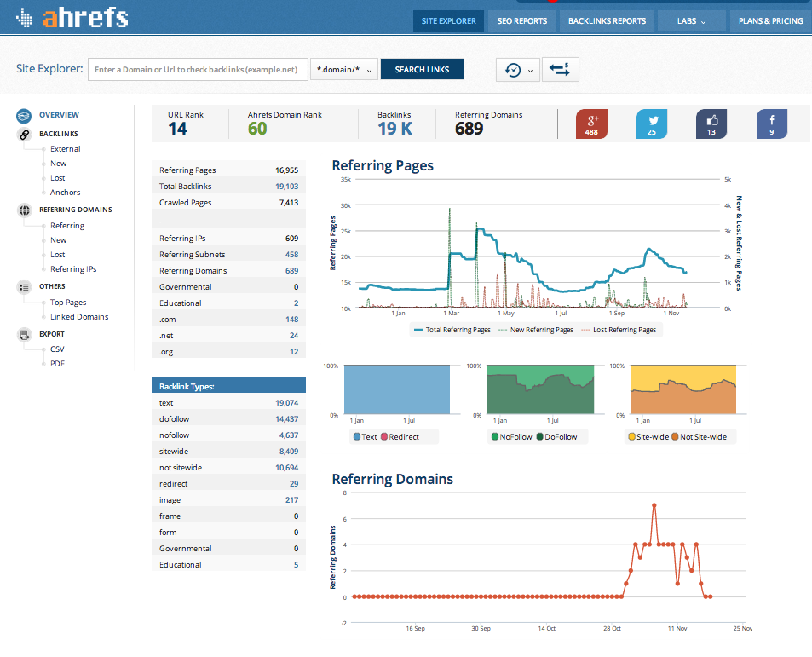Viewport: 812px width, 657px height.
Task: Toggle the Site-wide series legend entry
Action: click(x=648, y=437)
